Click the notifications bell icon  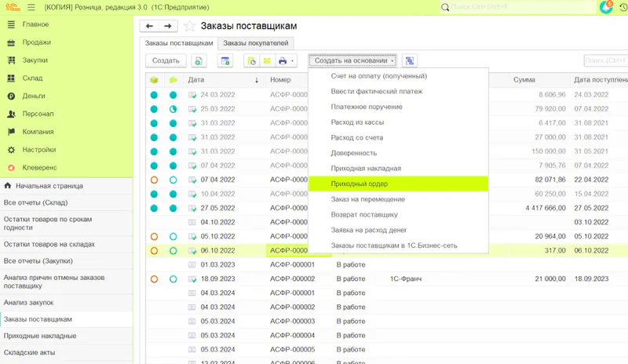(x=605, y=7)
